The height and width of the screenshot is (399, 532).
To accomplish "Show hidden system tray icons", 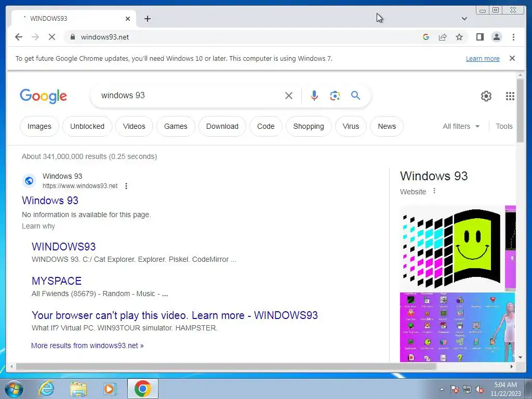I will 442,389.
